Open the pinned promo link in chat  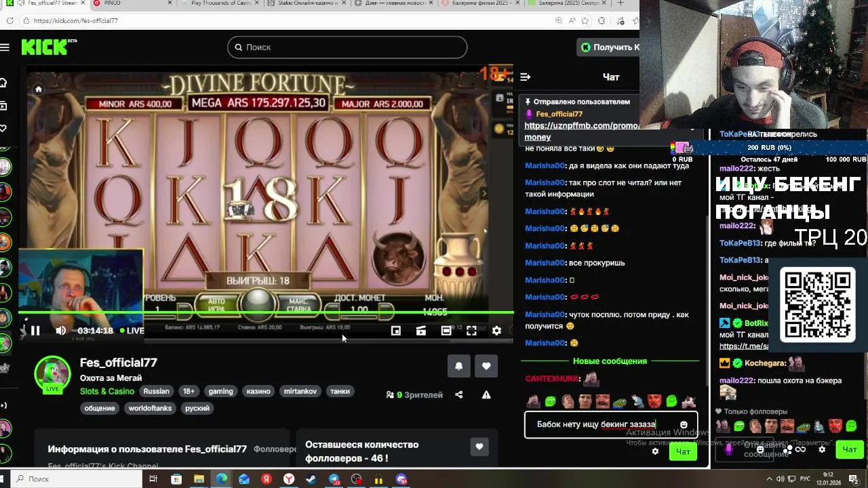(x=582, y=131)
